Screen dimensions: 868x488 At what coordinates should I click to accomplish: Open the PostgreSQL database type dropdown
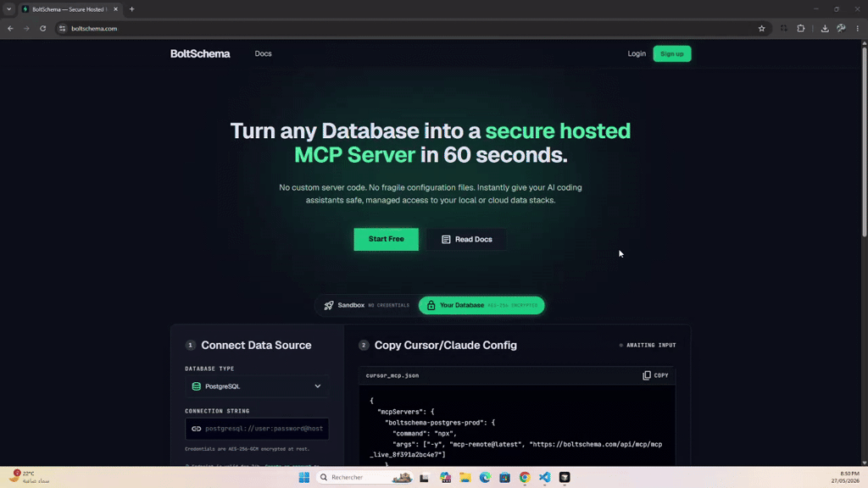tap(257, 386)
